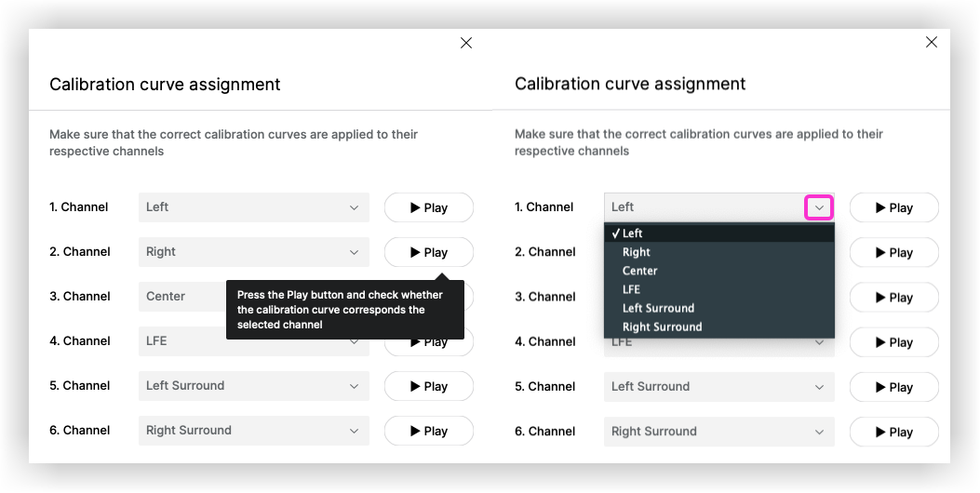Play channel 6 in the left dialog

429,431
